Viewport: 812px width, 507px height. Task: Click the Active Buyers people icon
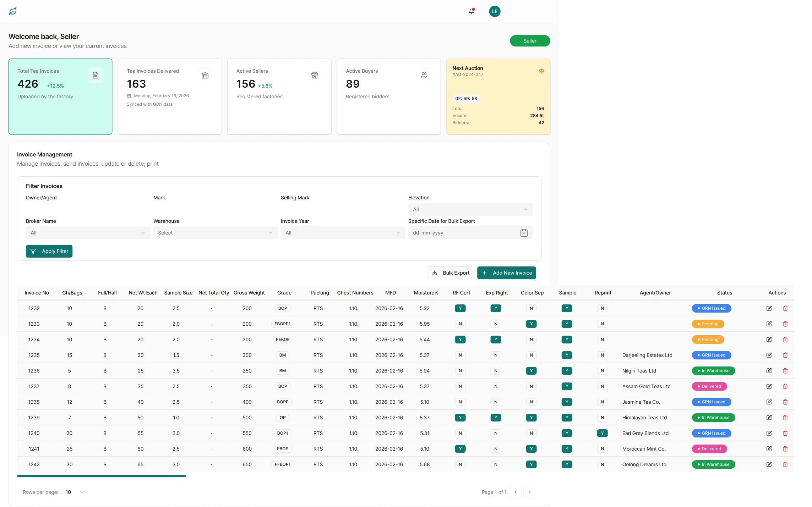coord(424,75)
